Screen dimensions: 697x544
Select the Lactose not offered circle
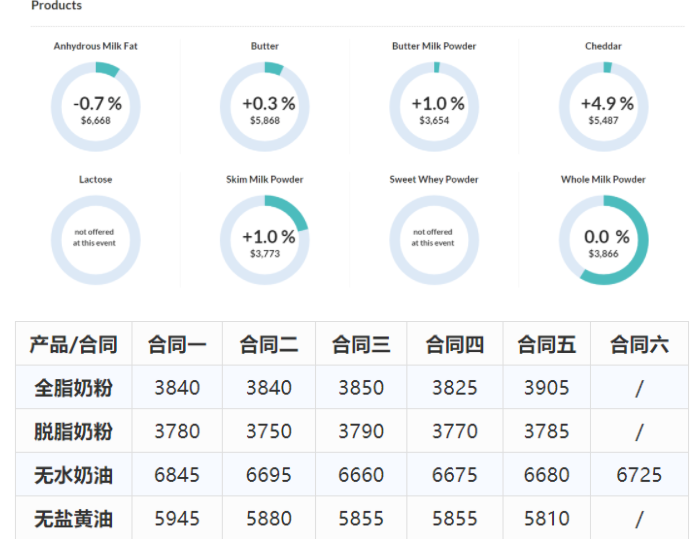coord(96,240)
